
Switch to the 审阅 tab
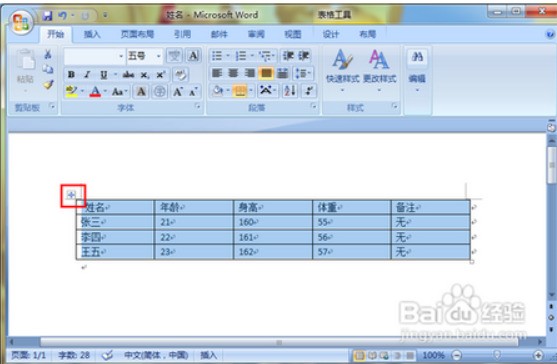[256, 34]
